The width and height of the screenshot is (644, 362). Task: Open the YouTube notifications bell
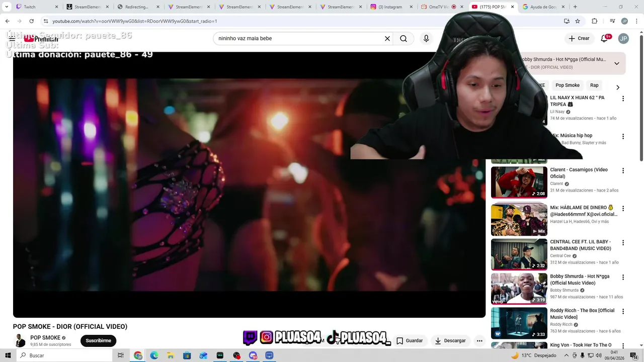point(604,39)
